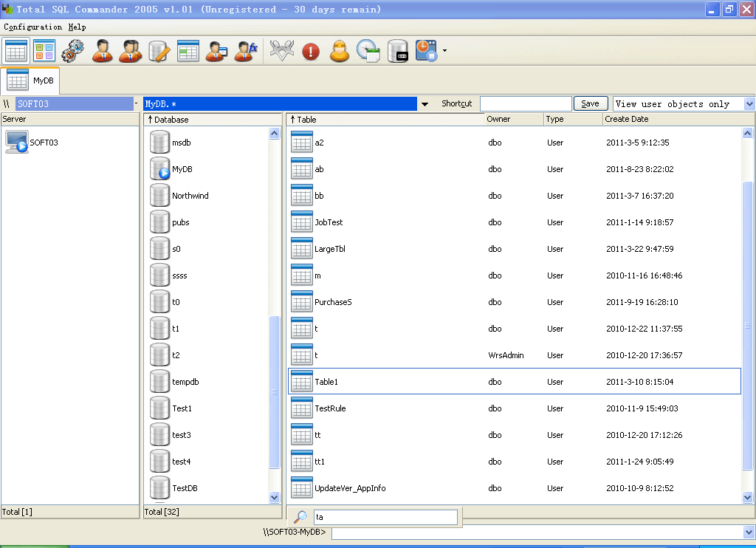Image resolution: width=756 pixels, height=548 pixels.
Task: Select the test4 database
Action: (182, 462)
